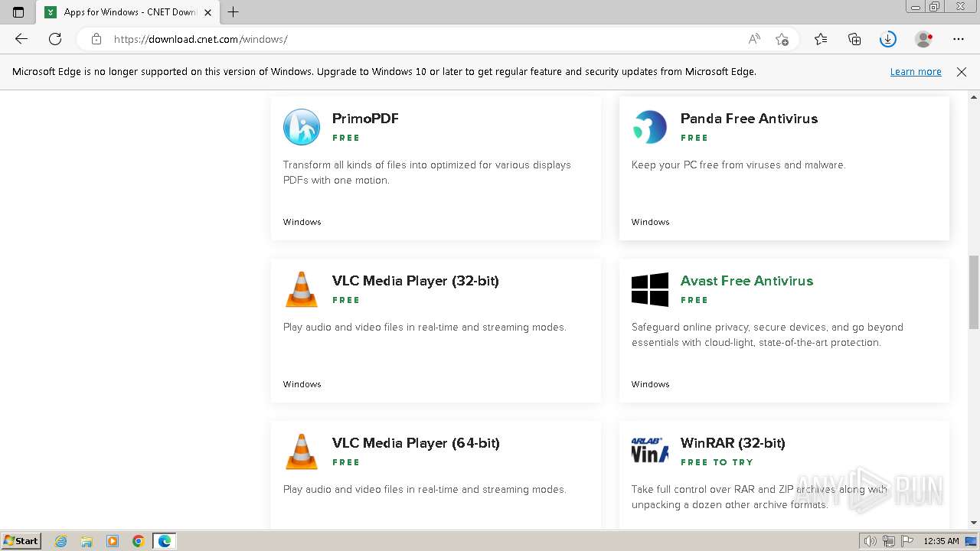Close the Apps for Windows CNET tab
The height and width of the screenshot is (551, 980).
(x=207, y=12)
